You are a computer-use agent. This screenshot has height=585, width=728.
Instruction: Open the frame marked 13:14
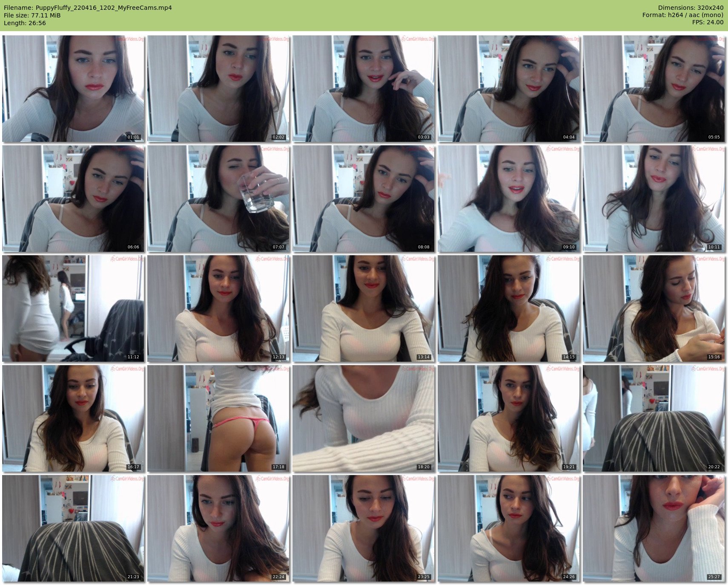(x=364, y=308)
